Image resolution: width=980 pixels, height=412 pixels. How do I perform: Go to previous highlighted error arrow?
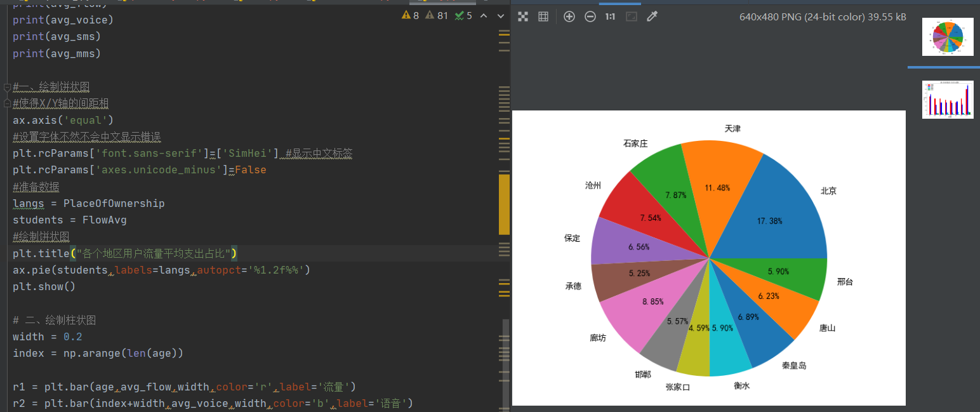coord(484,15)
